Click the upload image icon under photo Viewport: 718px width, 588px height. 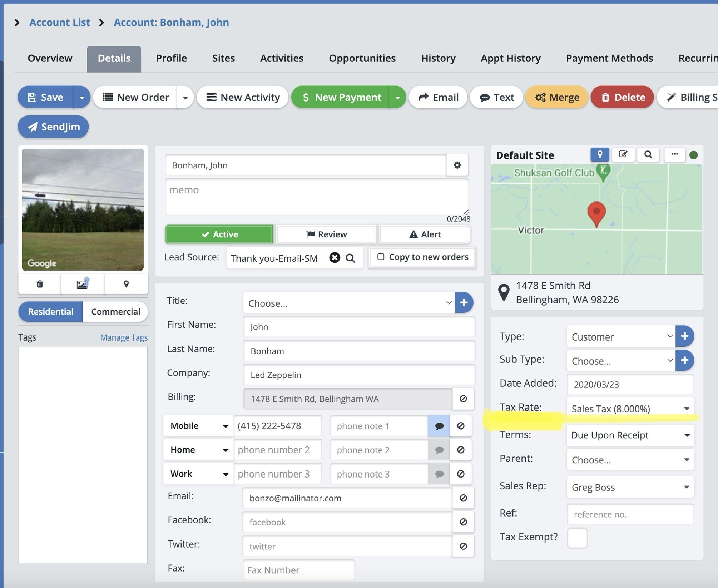(83, 284)
